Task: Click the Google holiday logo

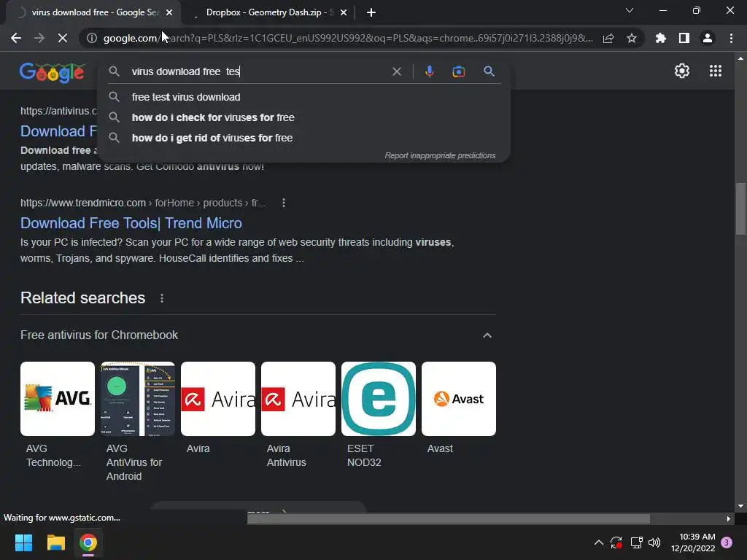Action: point(53,72)
